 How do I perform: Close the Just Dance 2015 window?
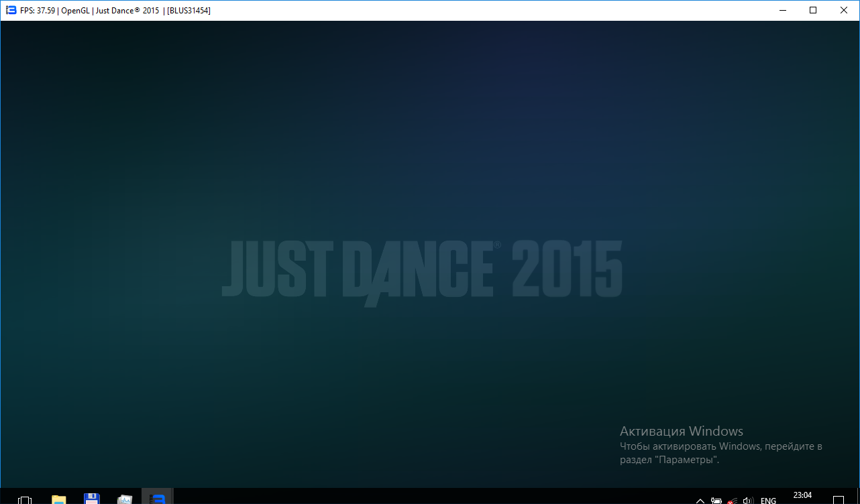coord(844,10)
